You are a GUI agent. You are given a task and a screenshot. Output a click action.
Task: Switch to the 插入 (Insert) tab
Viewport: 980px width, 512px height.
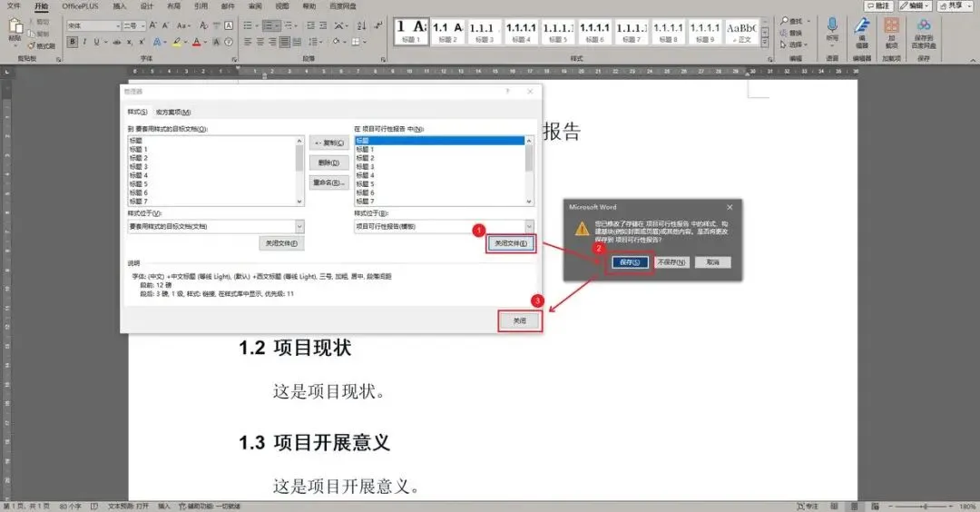[x=120, y=5]
